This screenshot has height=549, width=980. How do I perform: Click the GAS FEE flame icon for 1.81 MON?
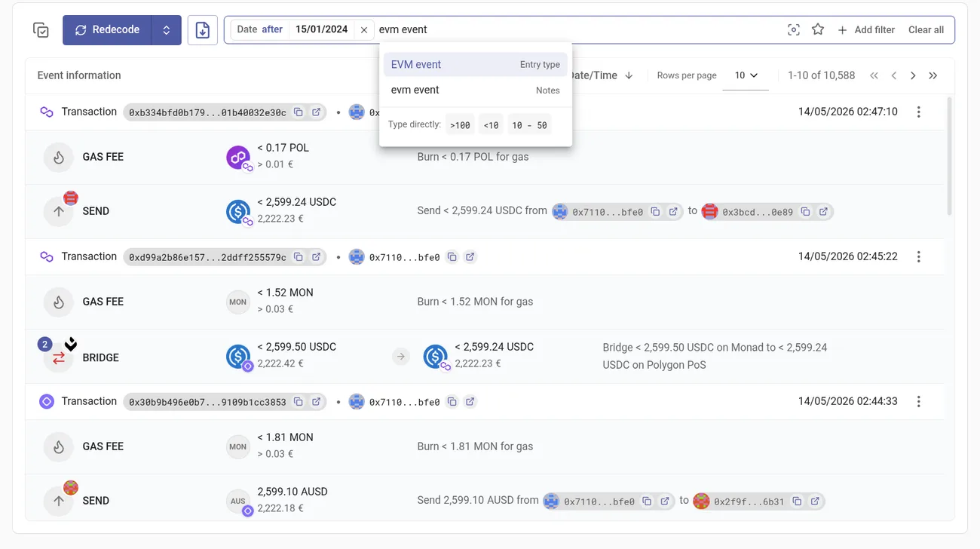click(59, 446)
